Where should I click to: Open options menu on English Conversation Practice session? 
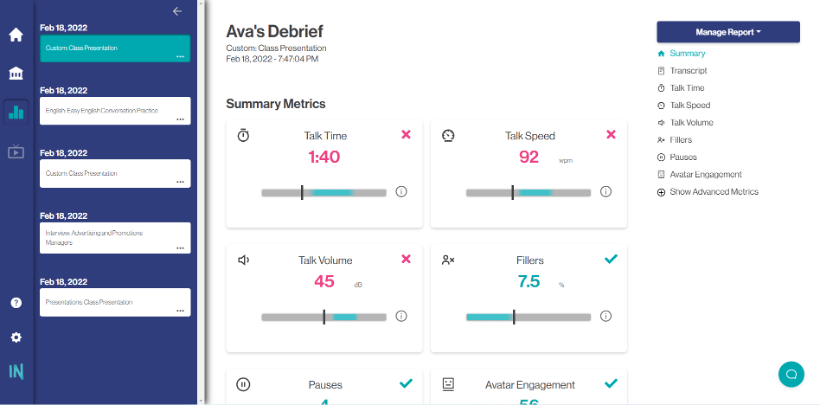click(180, 119)
